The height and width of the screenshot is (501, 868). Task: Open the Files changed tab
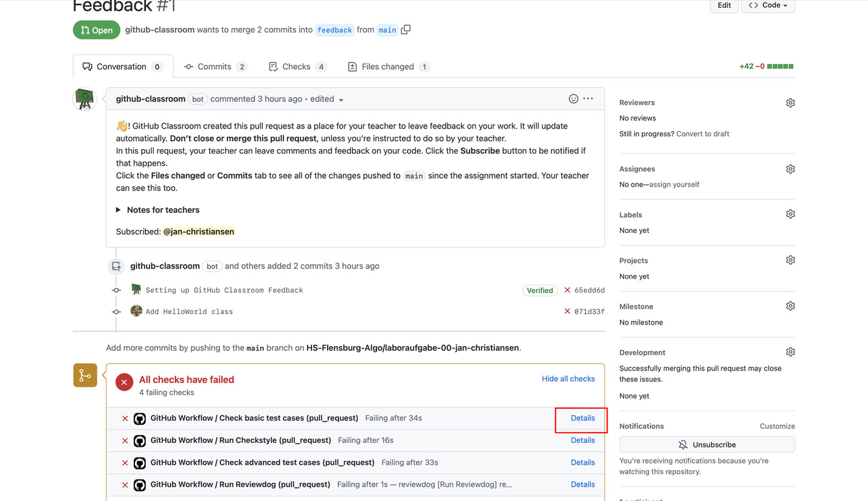pos(387,66)
